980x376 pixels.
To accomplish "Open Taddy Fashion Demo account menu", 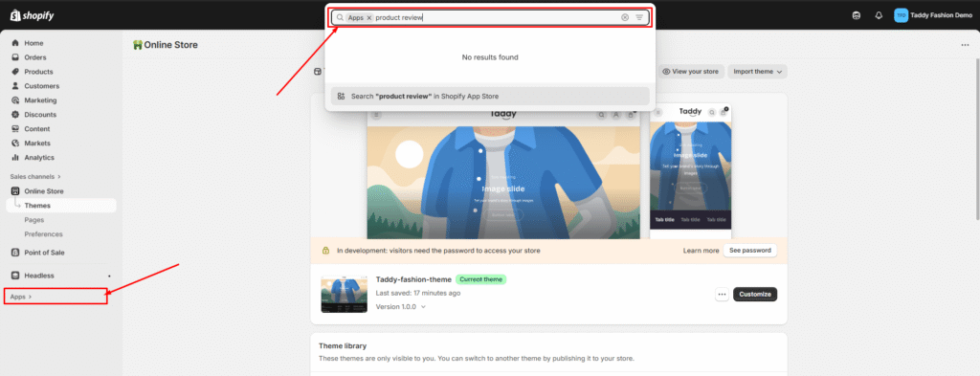I will tap(932, 15).
